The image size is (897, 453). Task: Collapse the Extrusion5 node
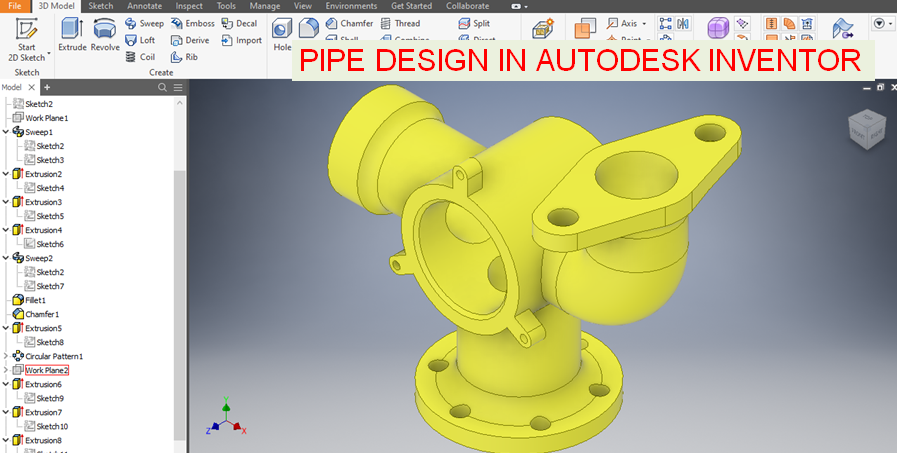6,328
